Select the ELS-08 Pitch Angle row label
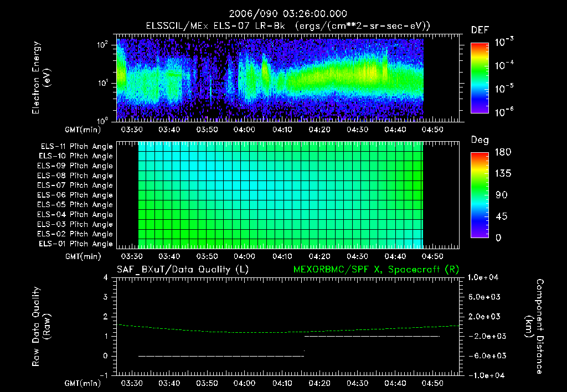This screenshot has height=392, width=567. (x=75, y=176)
